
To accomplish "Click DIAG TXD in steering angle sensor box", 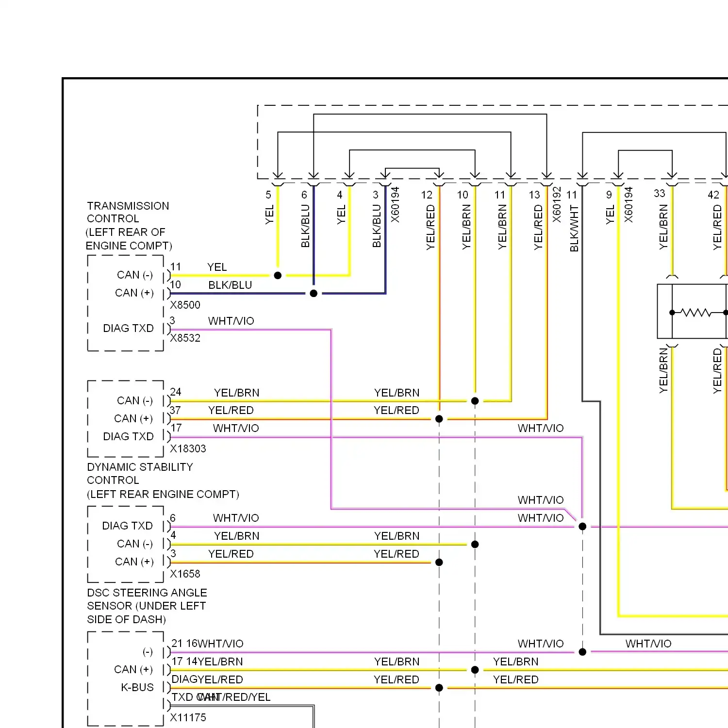I will pos(128,526).
